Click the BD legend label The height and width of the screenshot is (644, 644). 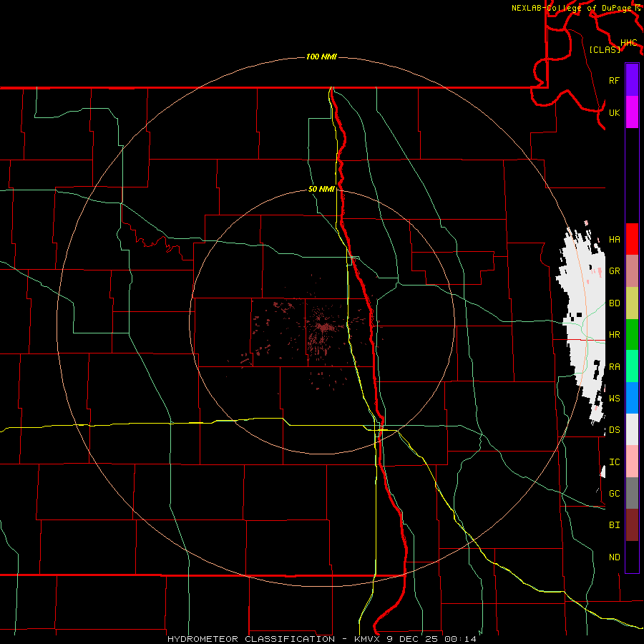(615, 303)
